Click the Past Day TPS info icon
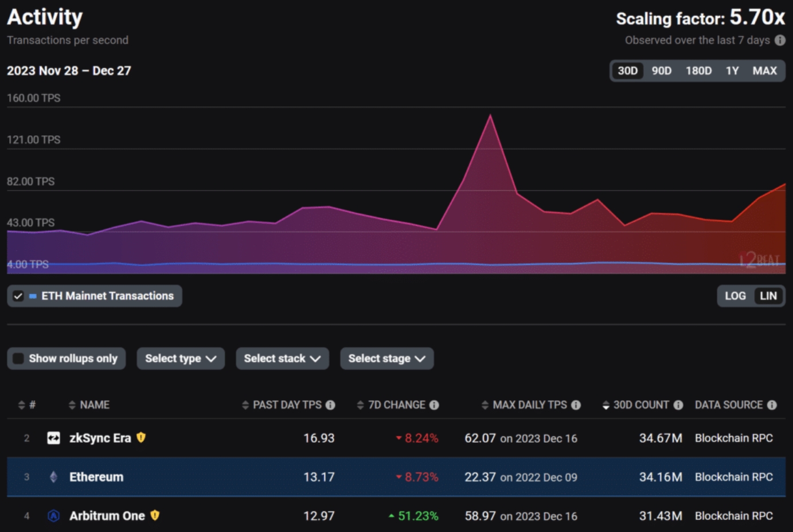The height and width of the screenshot is (532, 793). coord(330,405)
